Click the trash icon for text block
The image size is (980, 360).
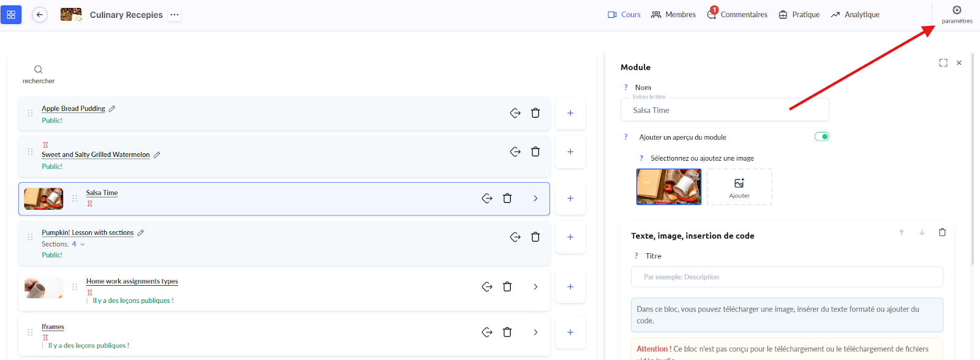[x=942, y=232]
